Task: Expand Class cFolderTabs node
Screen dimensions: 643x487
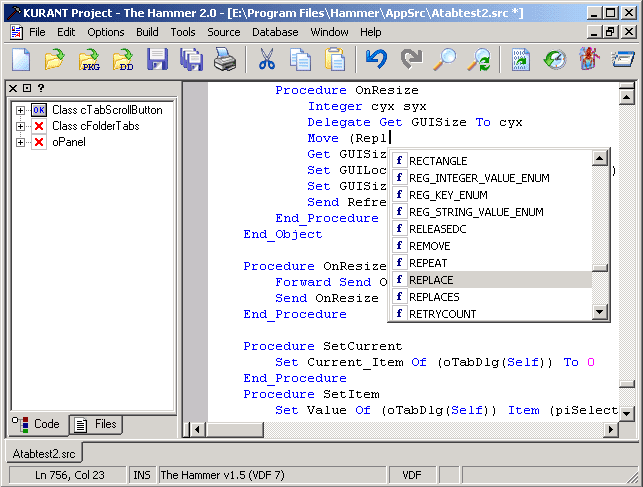Action: pyautogui.click(x=20, y=126)
